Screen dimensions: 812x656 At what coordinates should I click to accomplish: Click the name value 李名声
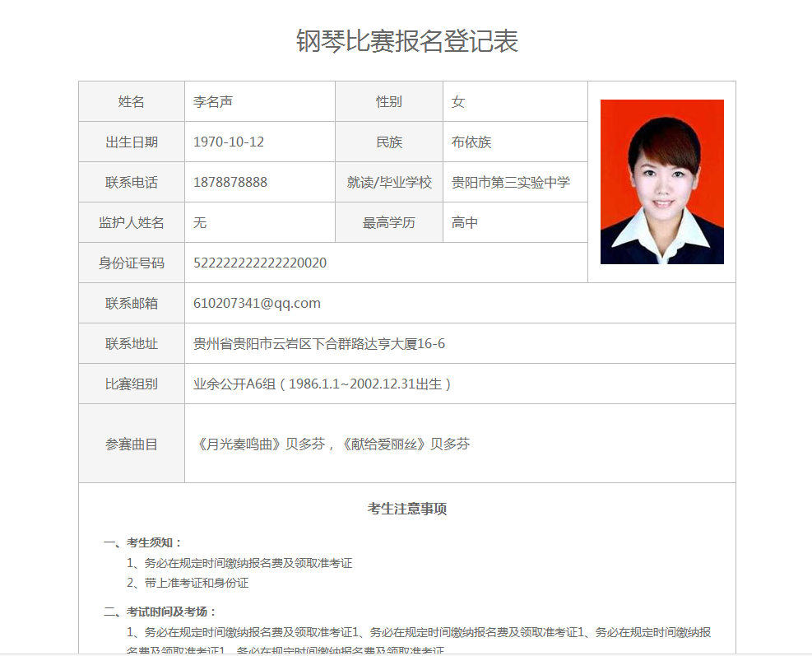(x=213, y=101)
